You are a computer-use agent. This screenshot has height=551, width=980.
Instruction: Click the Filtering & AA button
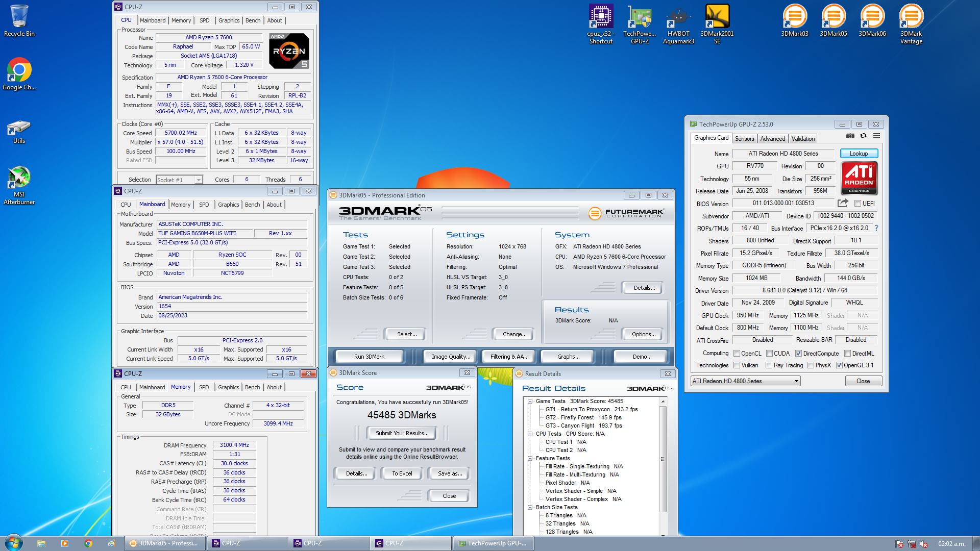click(x=509, y=357)
